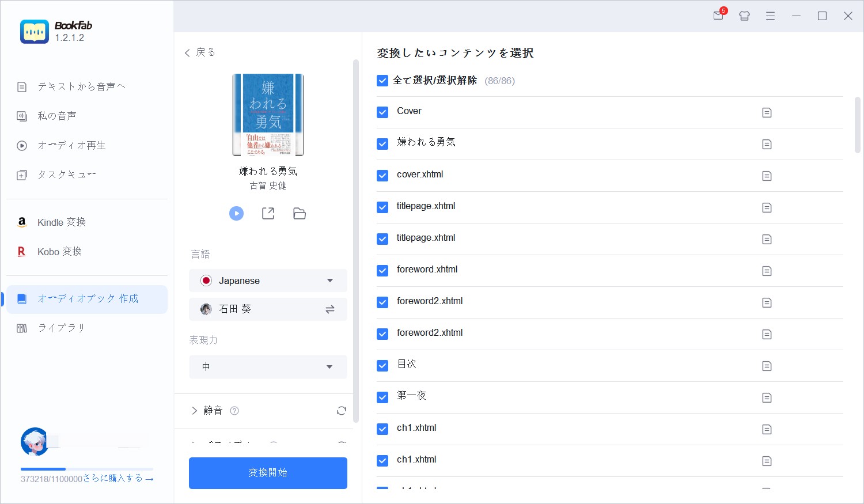864x504 pixels.
Task: Go to ライブラリ in the sidebar
Action: [x=61, y=328]
